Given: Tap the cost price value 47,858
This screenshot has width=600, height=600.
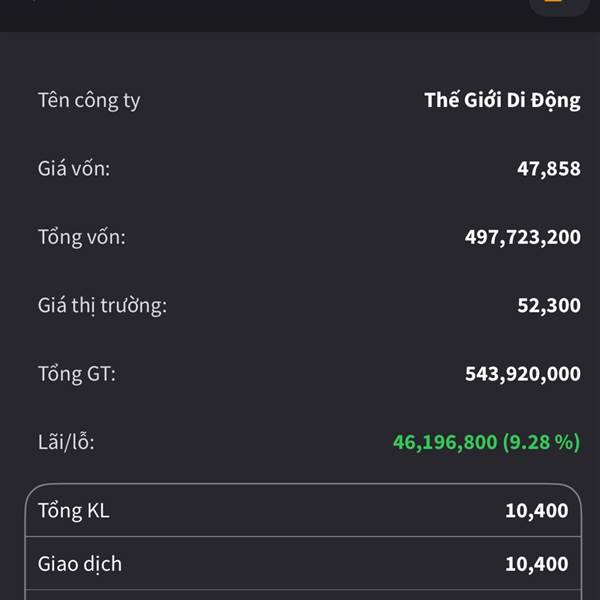Looking at the screenshot, I should click(548, 169).
